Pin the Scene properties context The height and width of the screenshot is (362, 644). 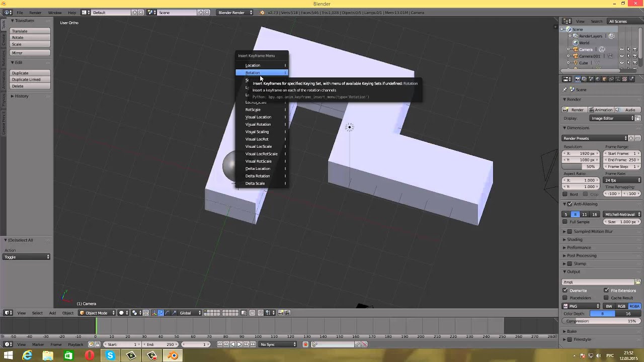[x=565, y=89]
